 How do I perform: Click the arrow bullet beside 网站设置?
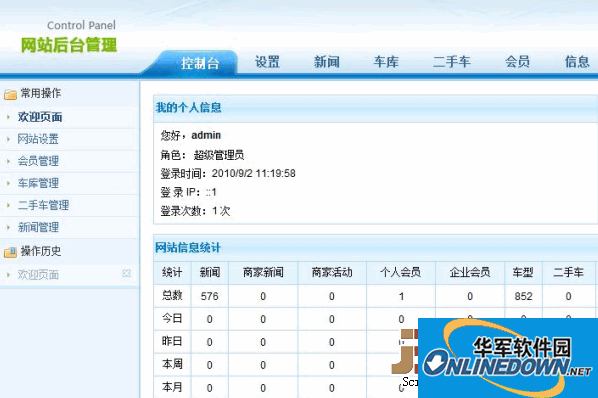8,139
